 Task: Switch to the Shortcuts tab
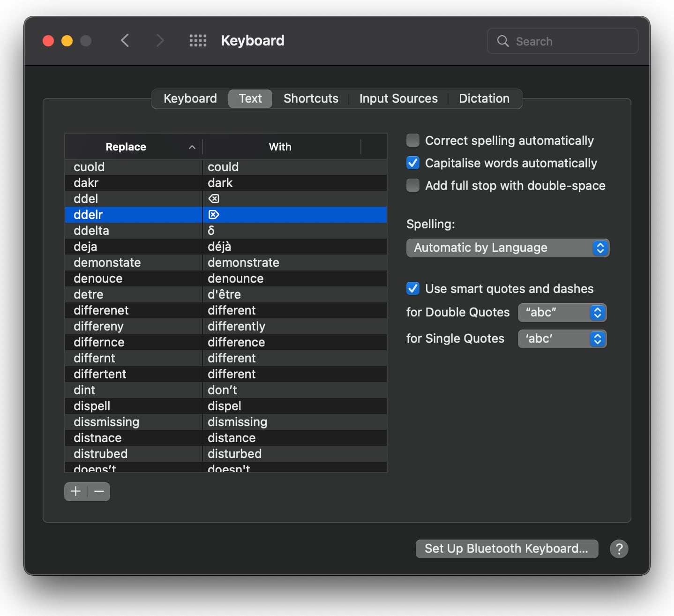coord(311,98)
